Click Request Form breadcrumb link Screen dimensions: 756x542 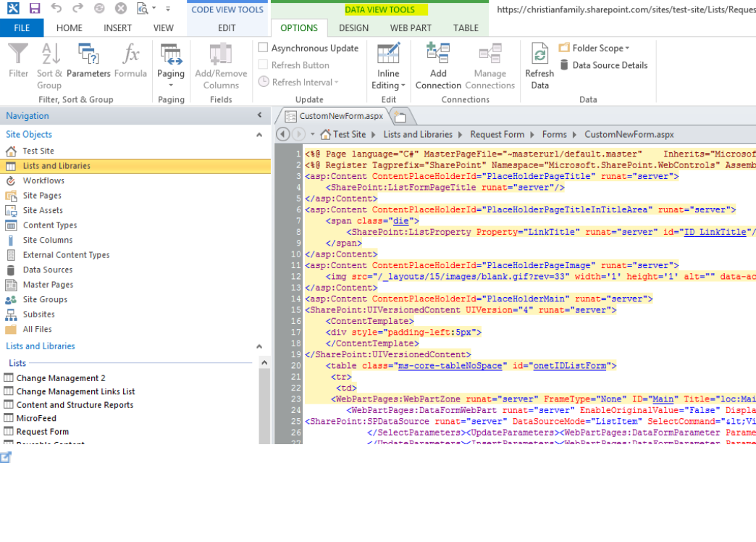(497, 135)
